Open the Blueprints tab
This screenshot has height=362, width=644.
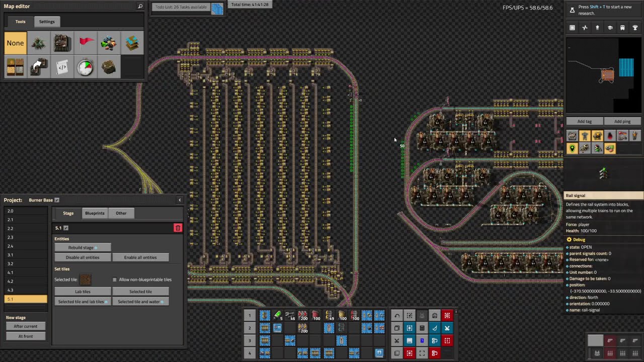click(x=95, y=213)
